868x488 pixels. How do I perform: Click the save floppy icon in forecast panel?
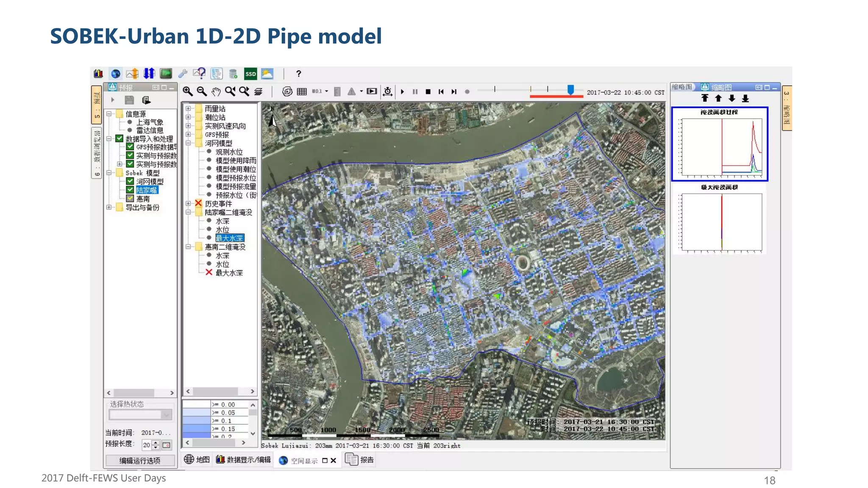[x=129, y=100]
